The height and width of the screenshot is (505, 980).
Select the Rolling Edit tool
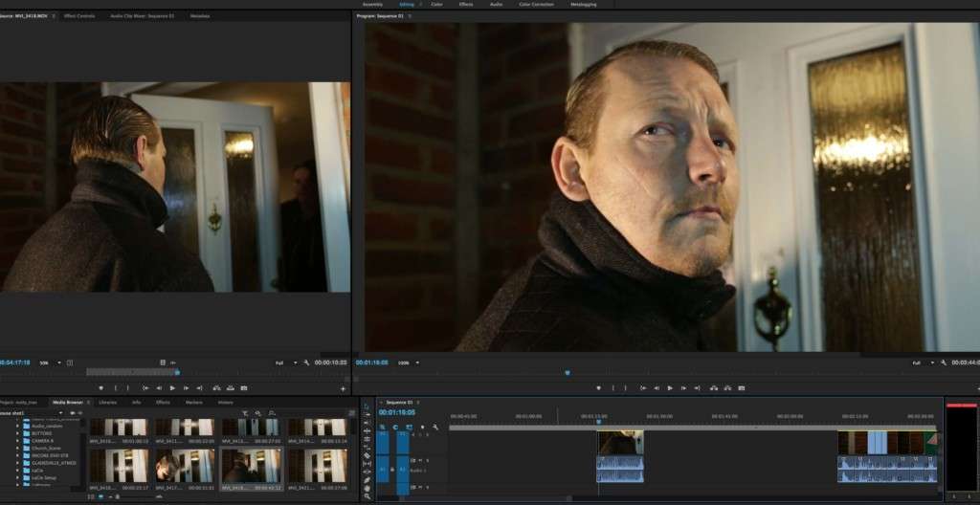pos(367,439)
